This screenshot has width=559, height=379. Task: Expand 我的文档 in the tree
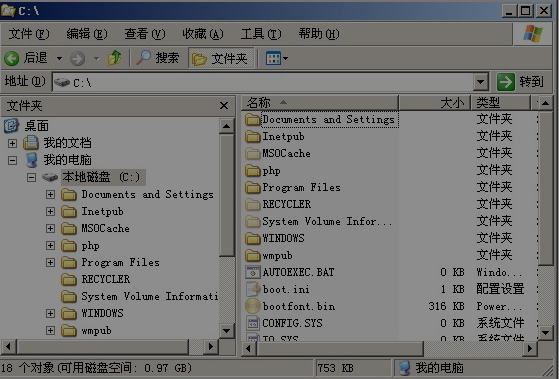click(12, 143)
